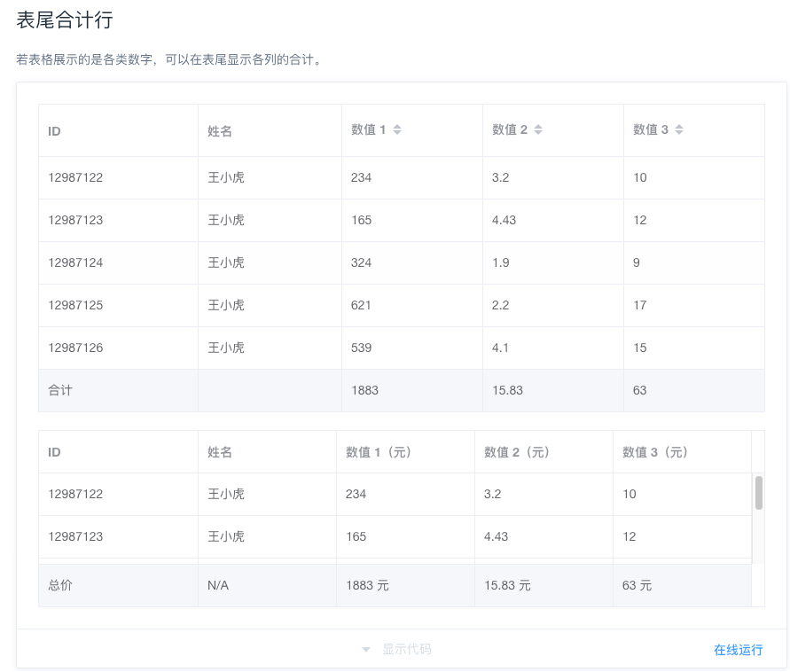Click the 合计 summary label
Image resolution: width=790 pixels, height=672 pixels.
(x=60, y=390)
